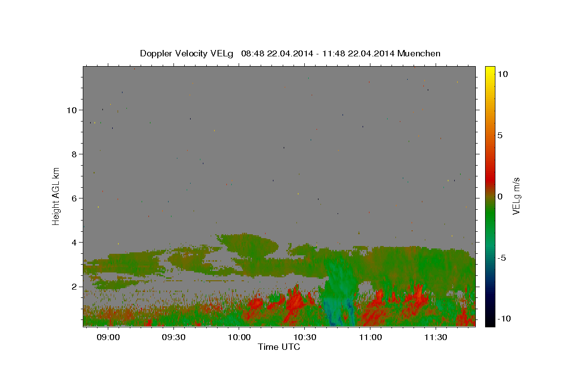
Task: Click the height axis label 10
Action: (73, 110)
